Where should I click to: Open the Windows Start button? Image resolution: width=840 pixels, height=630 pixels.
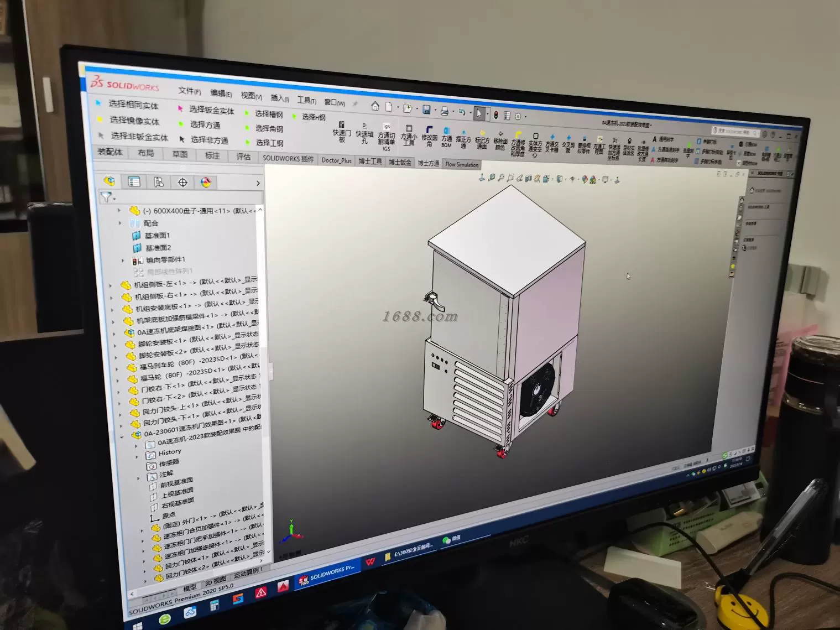pos(137,626)
